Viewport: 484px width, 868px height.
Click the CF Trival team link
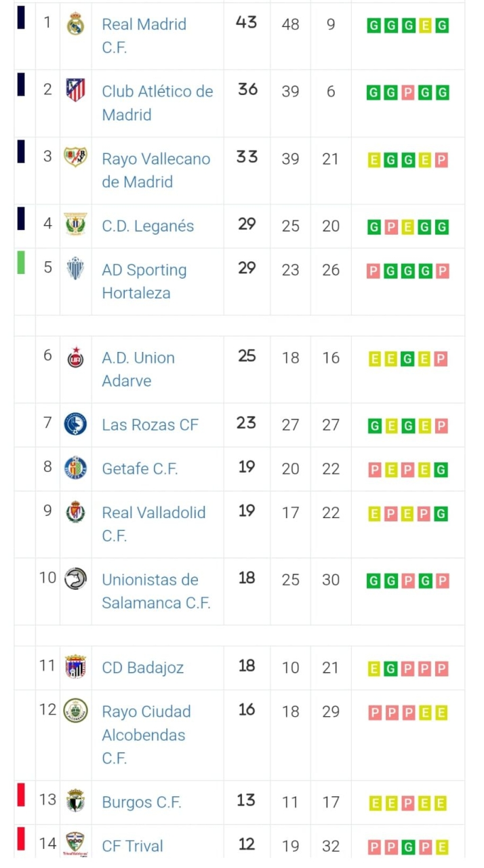(132, 846)
